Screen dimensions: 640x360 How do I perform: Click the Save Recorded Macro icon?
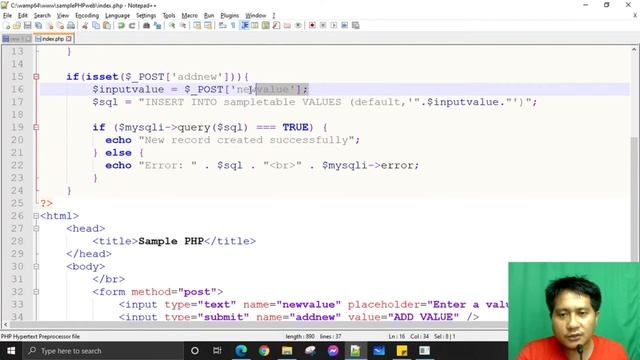pos(356,25)
